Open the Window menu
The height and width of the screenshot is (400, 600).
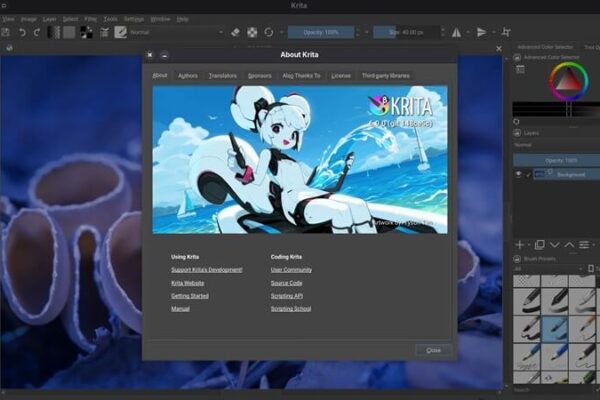coord(160,19)
